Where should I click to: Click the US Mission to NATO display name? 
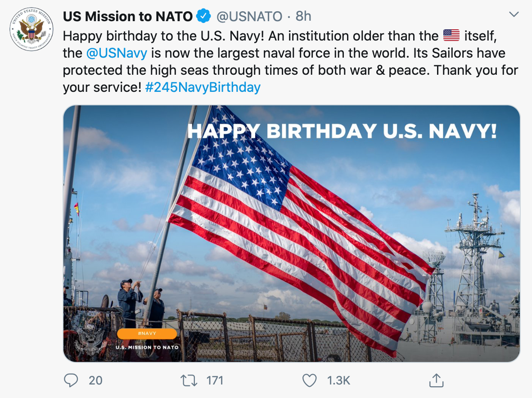[128, 17]
